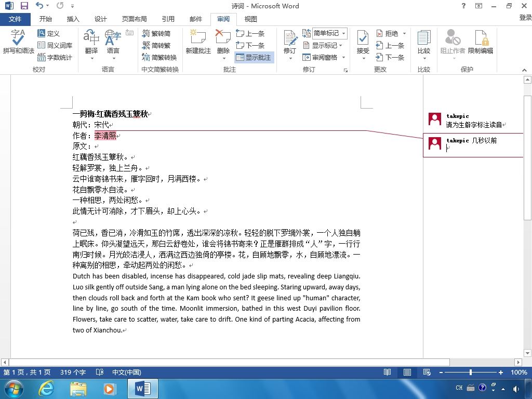Zoom out with the minus button
The height and width of the screenshot is (399, 532).
tap(441, 372)
